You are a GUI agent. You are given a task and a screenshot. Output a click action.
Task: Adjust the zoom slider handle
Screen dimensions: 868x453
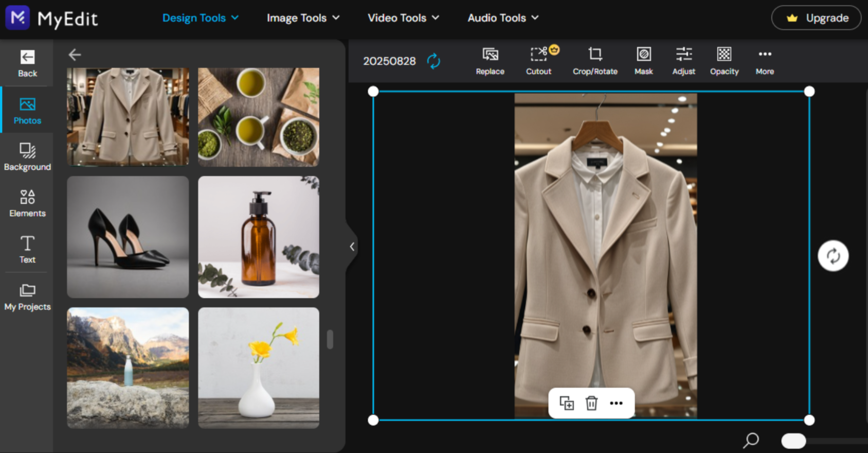click(793, 441)
